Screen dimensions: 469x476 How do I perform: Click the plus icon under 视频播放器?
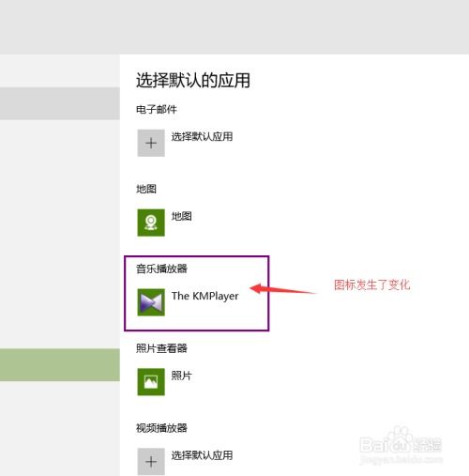tap(151, 462)
